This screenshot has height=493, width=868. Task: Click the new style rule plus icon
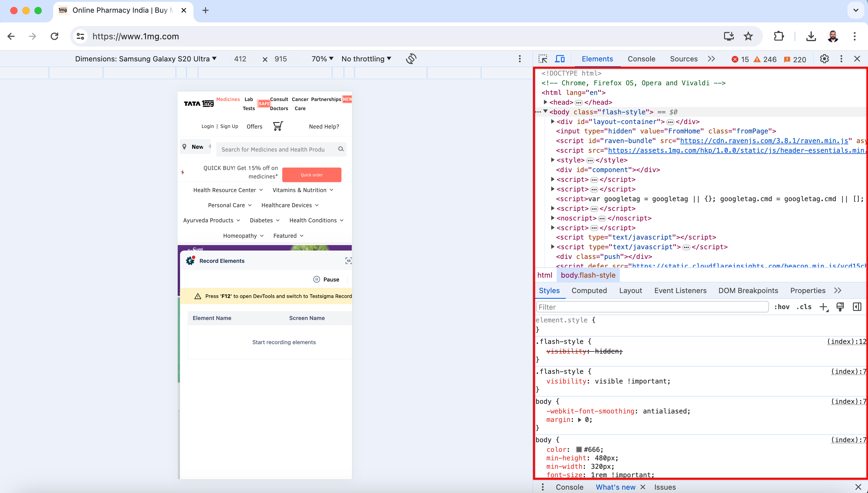click(824, 307)
